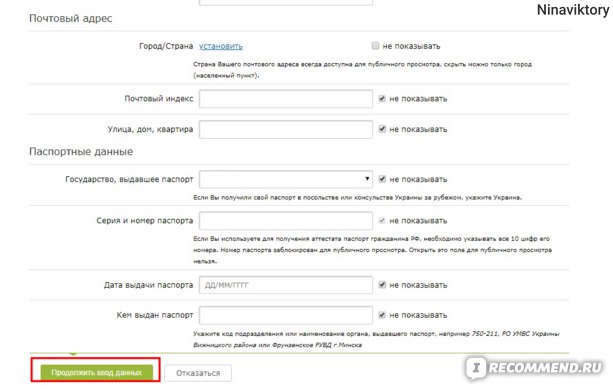Click the dropdown arrow in passport country field
The height and width of the screenshot is (389, 613).
pyautogui.click(x=367, y=179)
